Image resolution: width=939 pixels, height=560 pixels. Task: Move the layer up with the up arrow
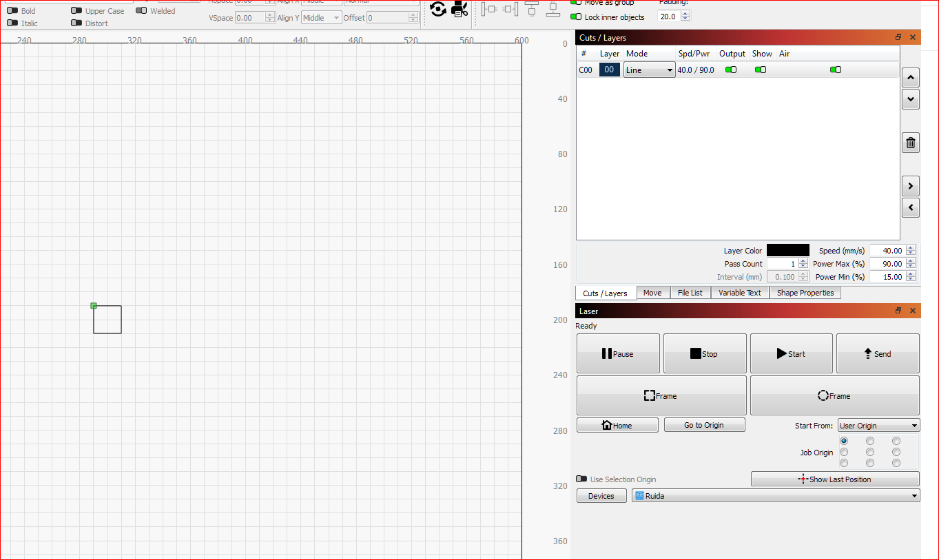point(910,78)
